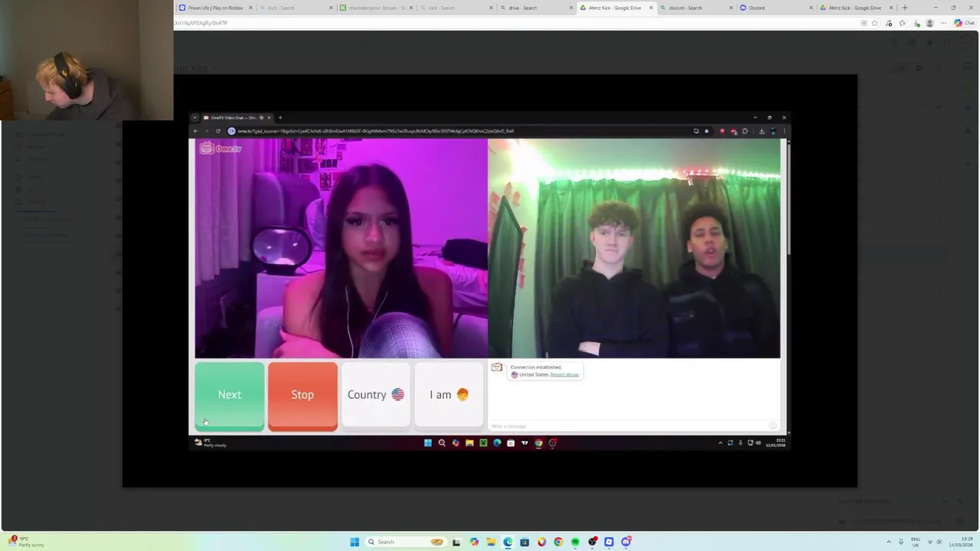Expand hidden system tray icons chevron
980x551 pixels.
(x=889, y=542)
